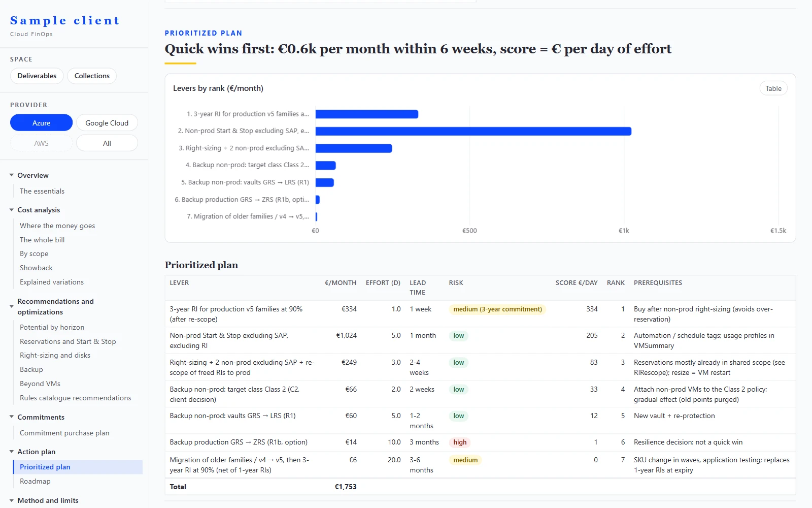Click the Backup vaults GRS to LRS bar

click(x=325, y=182)
